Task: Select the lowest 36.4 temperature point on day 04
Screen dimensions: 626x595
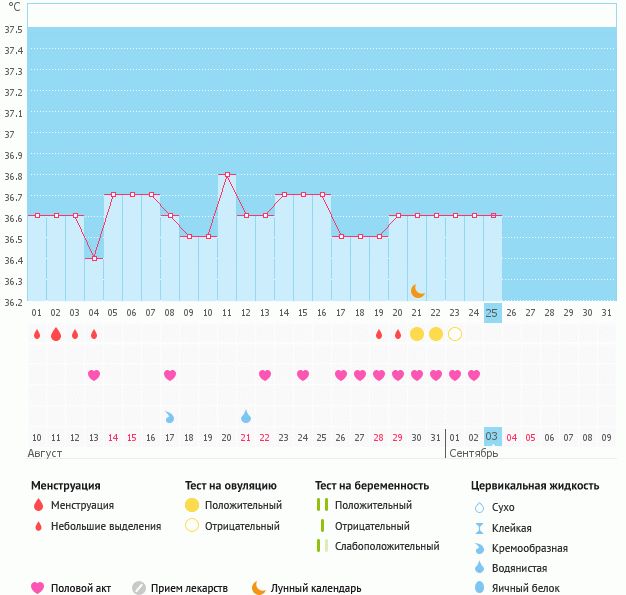Action: point(94,258)
